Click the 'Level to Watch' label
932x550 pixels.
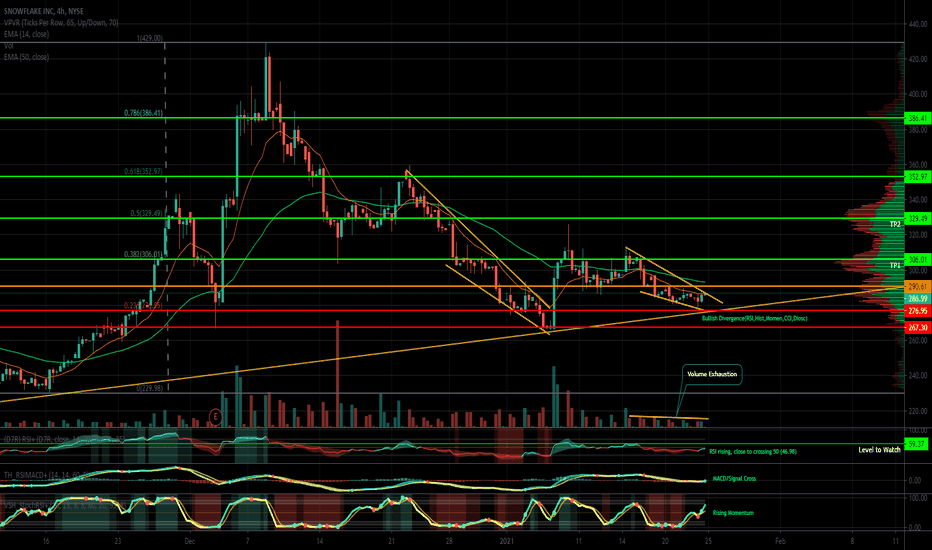pyautogui.click(x=879, y=450)
